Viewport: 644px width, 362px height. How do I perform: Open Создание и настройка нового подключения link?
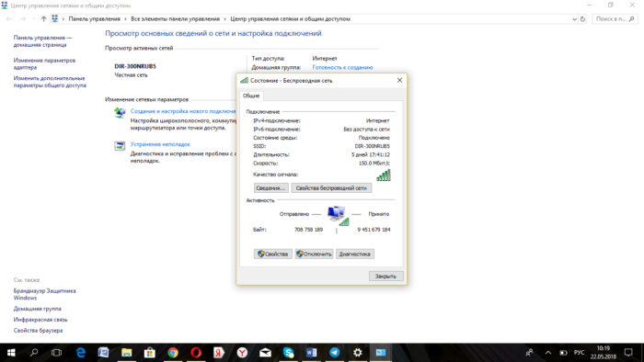click(x=183, y=111)
